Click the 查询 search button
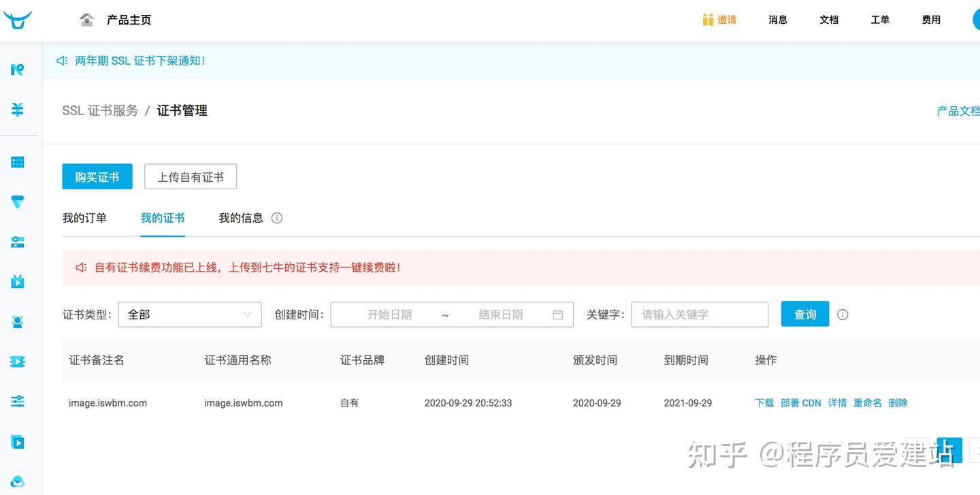The image size is (980, 495). (x=805, y=314)
